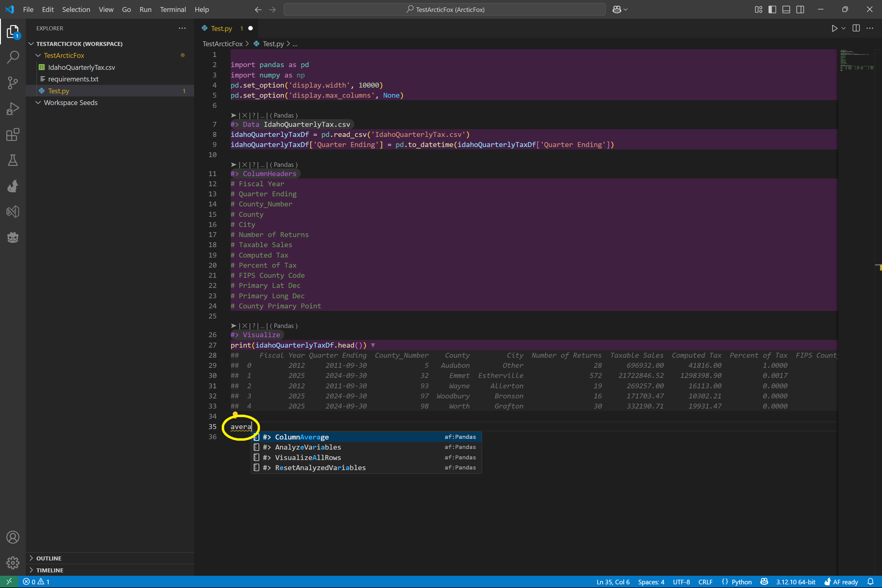Screen dimensions: 882x588
Task: Collapse TESTARCTICFOX (WORKSPACE) section
Action: [x=31, y=44]
